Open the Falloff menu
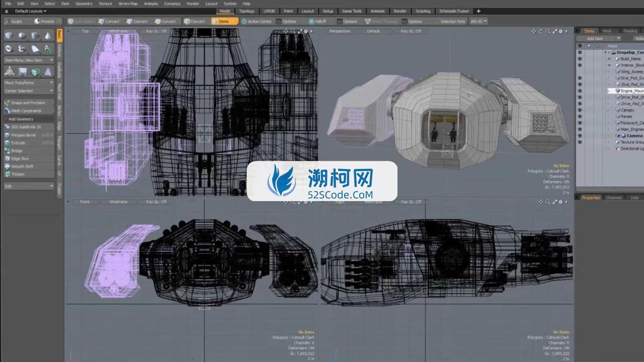The image size is (644, 362). point(318,22)
